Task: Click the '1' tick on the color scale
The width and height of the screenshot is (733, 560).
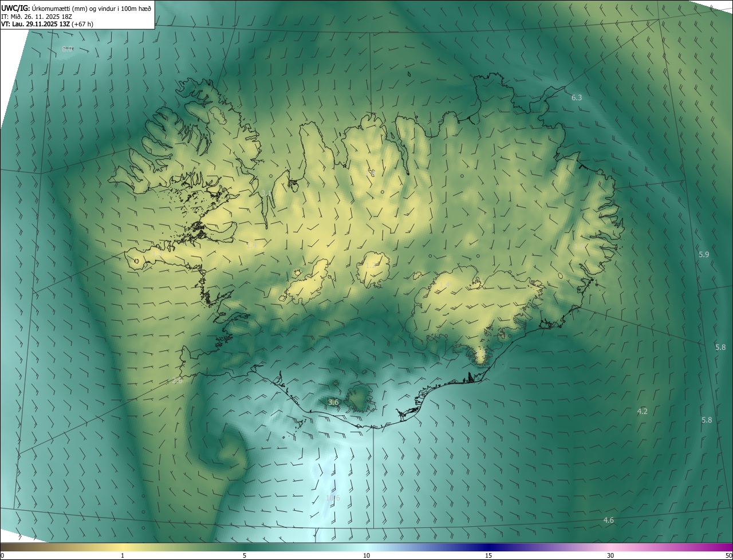Action: point(123,555)
